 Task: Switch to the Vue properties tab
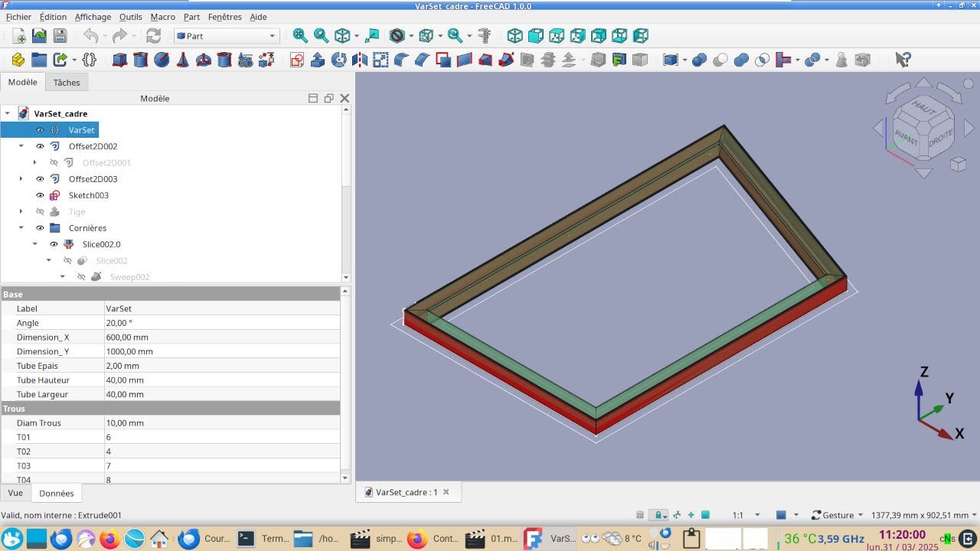pyautogui.click(x=15, y=494)
